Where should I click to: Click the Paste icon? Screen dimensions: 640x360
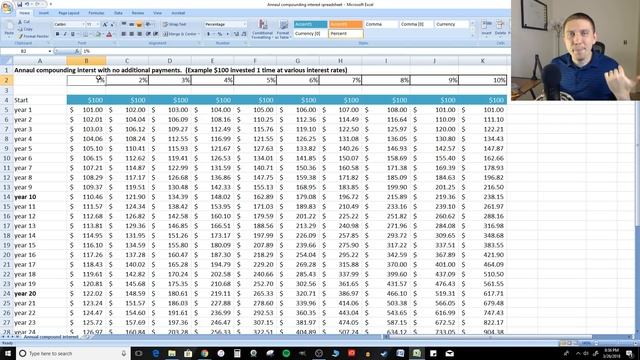click(9, 28)
